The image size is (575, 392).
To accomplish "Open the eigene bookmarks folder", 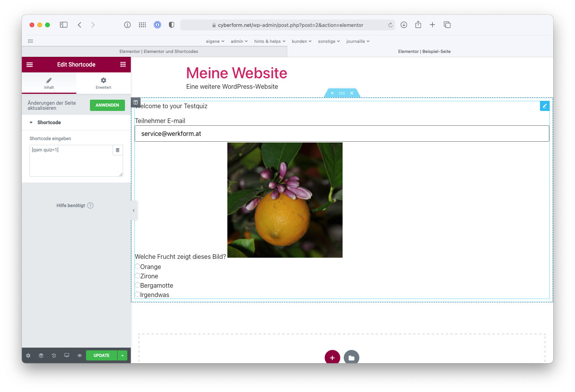I will 215,41.
